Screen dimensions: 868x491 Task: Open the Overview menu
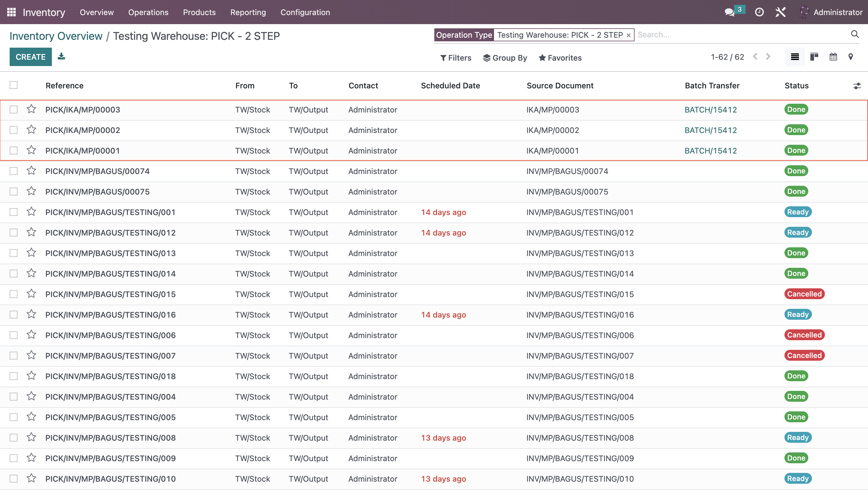click(x=97, y=12)
